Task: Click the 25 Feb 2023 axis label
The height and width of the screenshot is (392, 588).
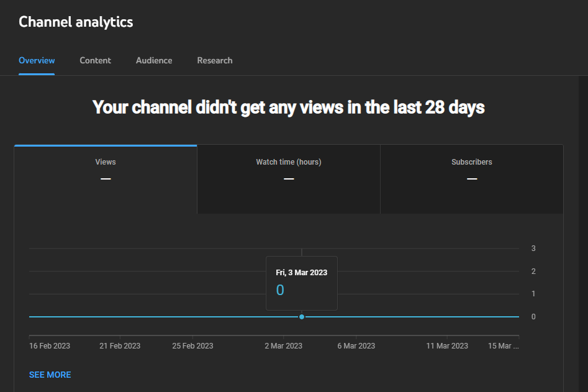Action: tap(192, 346)
